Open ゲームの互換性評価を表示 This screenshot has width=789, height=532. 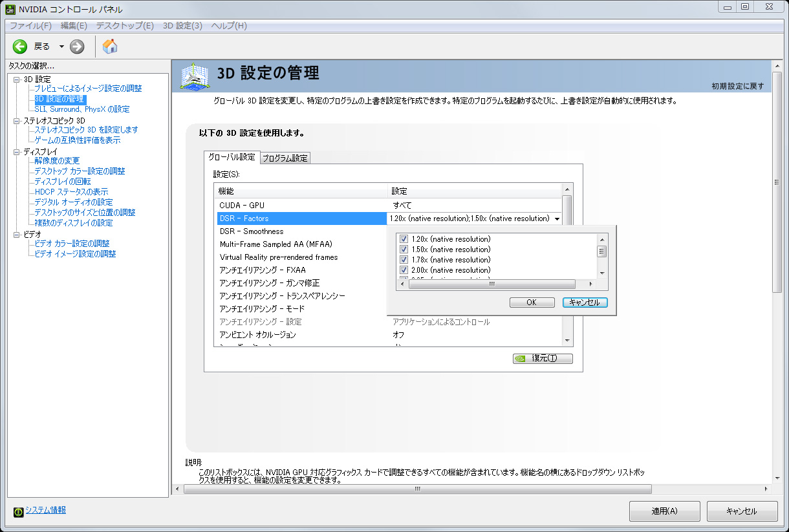[x=77, y=140]
